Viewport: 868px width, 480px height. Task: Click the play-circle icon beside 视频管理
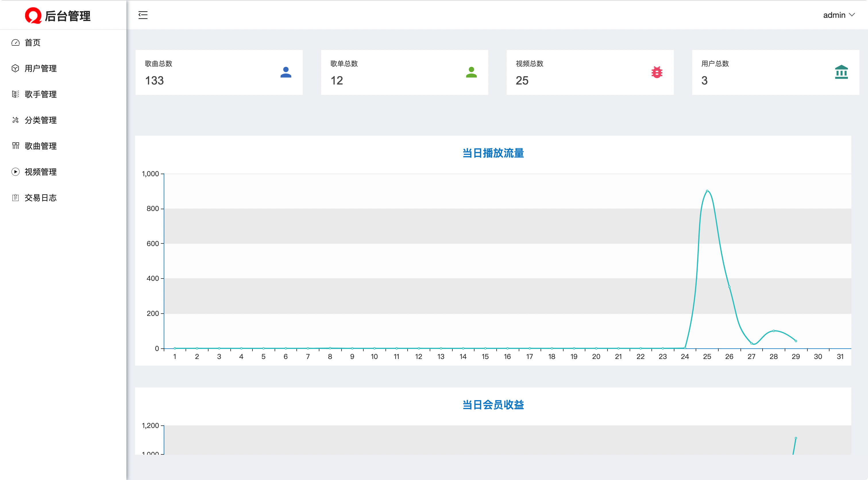[16, 172]
